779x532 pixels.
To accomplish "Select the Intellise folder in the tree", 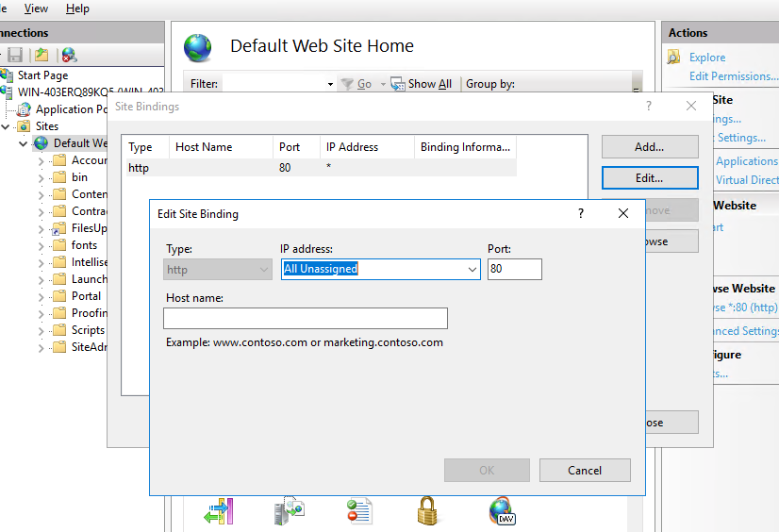I will 90,262.
